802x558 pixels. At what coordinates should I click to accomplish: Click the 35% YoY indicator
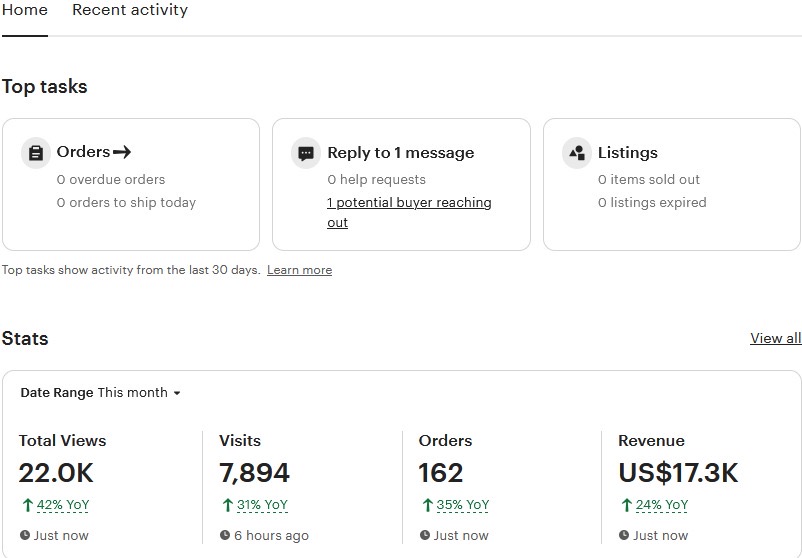point(462,505)
